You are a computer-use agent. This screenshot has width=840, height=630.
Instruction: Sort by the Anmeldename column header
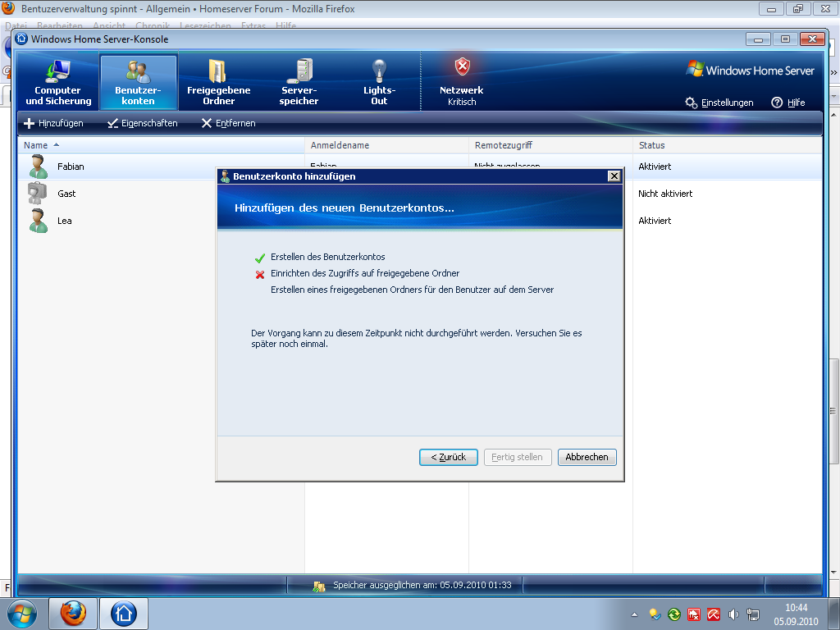tap(386, 145)
